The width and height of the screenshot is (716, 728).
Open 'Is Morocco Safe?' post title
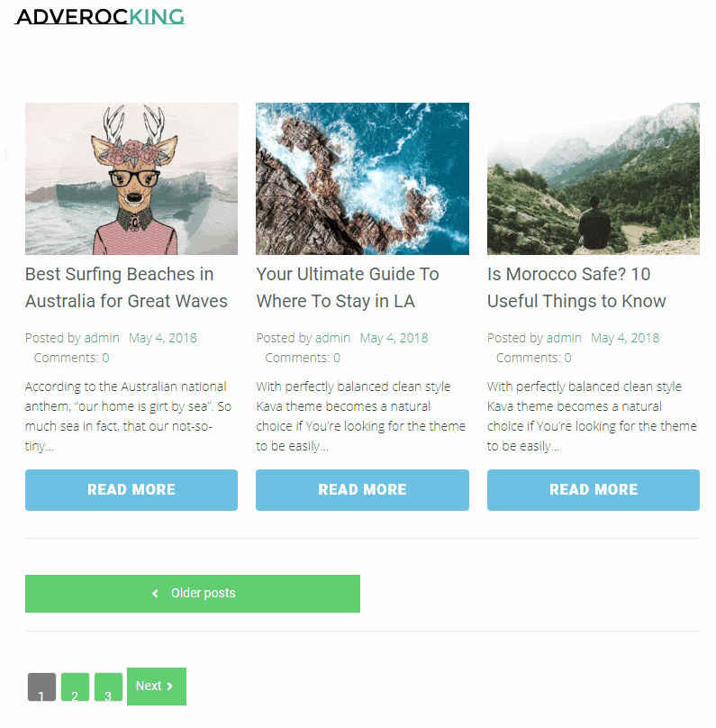tap(576, 287)
